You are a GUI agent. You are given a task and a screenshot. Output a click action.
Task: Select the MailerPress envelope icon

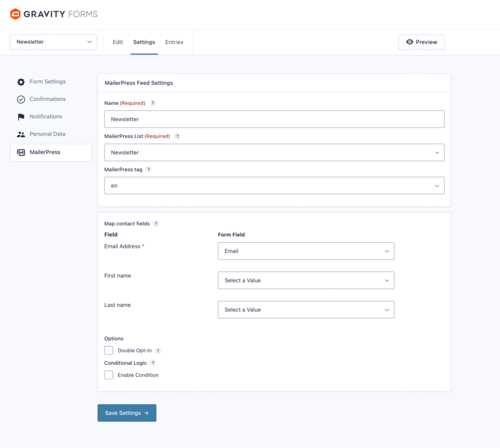click(x=21, y=152)
